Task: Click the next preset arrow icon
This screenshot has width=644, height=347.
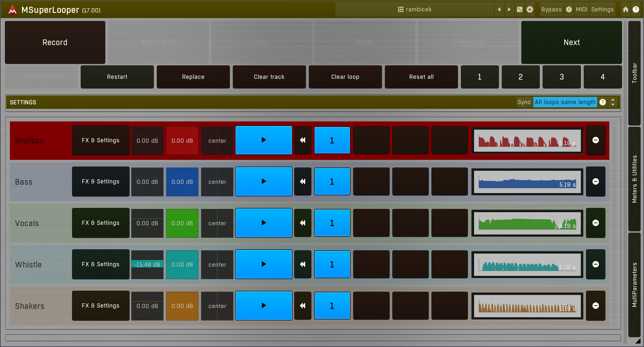Action: [x=509, y=9]
